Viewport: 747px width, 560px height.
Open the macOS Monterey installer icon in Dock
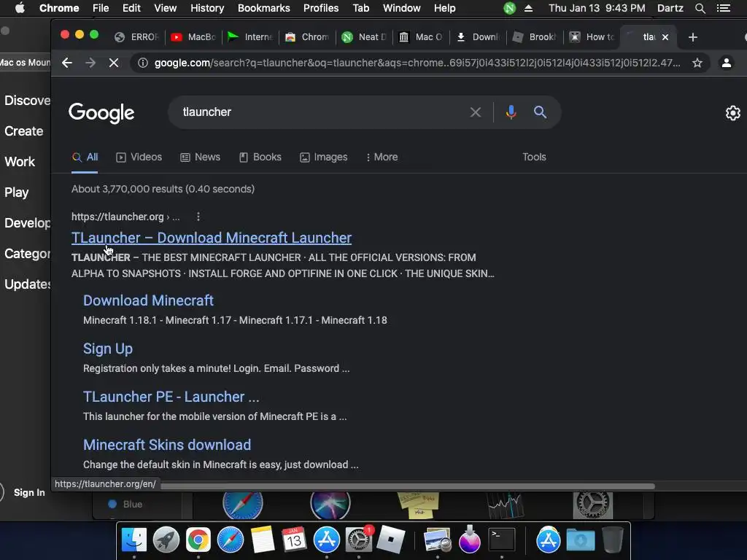click(x=469, y=540)
